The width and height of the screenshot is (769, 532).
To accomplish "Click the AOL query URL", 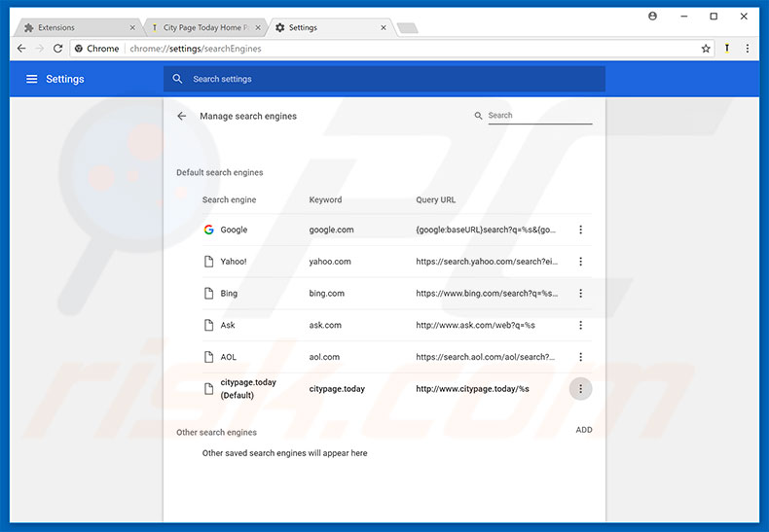I will 485,357.
